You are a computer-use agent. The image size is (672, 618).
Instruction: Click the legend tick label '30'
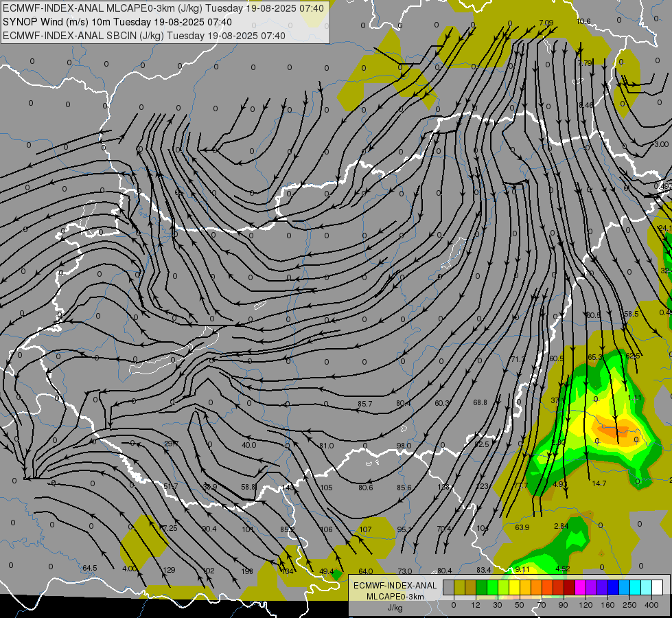498,605
